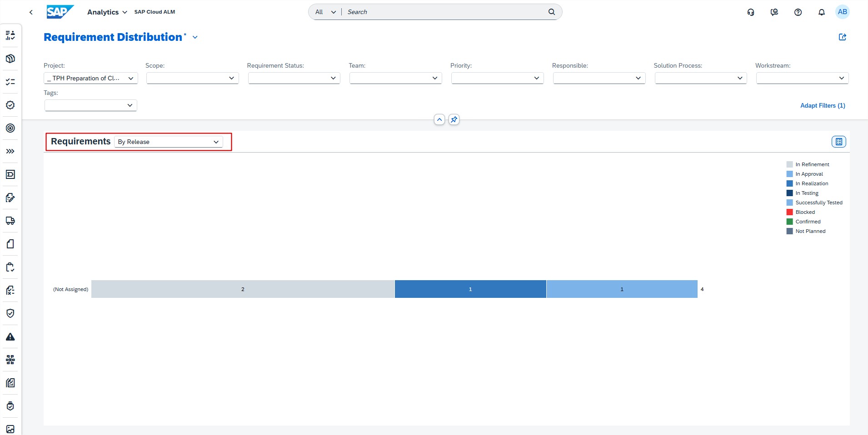This screenshot has height=435, width=868.
Task: Open the Analytics navigation menu
Action: pos(107,12)
